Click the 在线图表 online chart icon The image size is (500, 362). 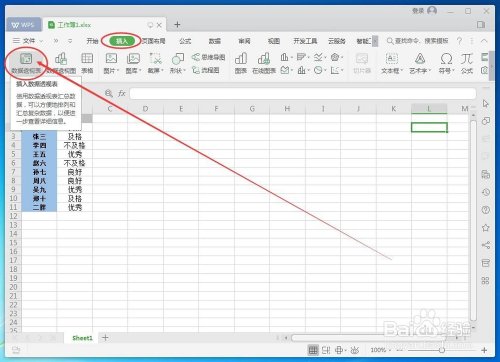(x=264, y=59)
